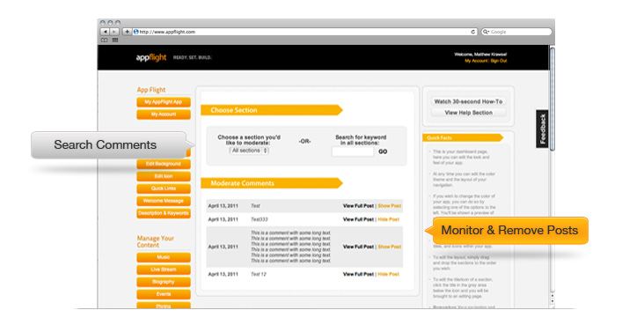Click the browser forward arrow
644x325 pixels.
tap(114, 32)
